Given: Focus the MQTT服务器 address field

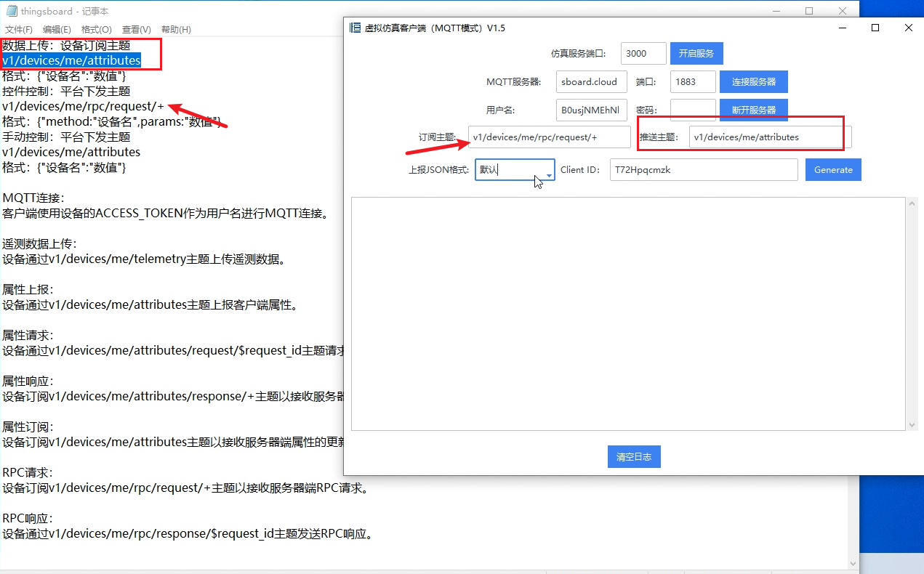Looking at the screenshot, I should (x=591, y=81).
